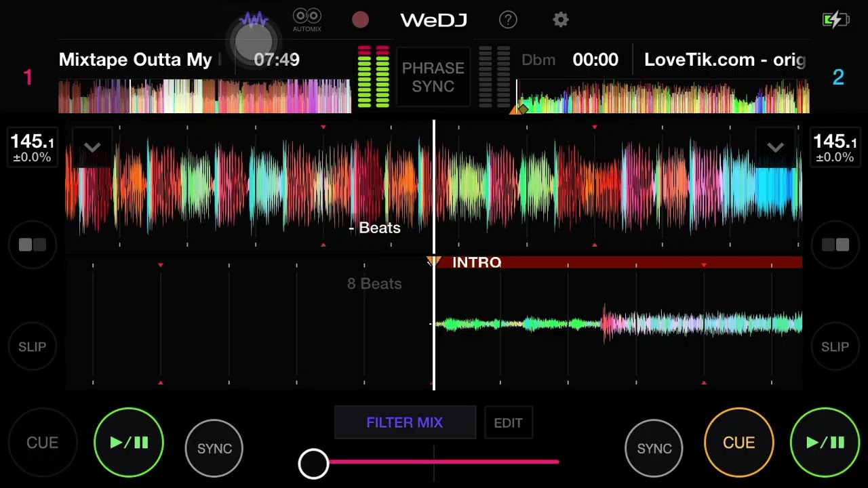The height and width of the screenshot is (488, 868).
Task: Expand deck 2 dropdown chevron
Action: coord(775,147)
